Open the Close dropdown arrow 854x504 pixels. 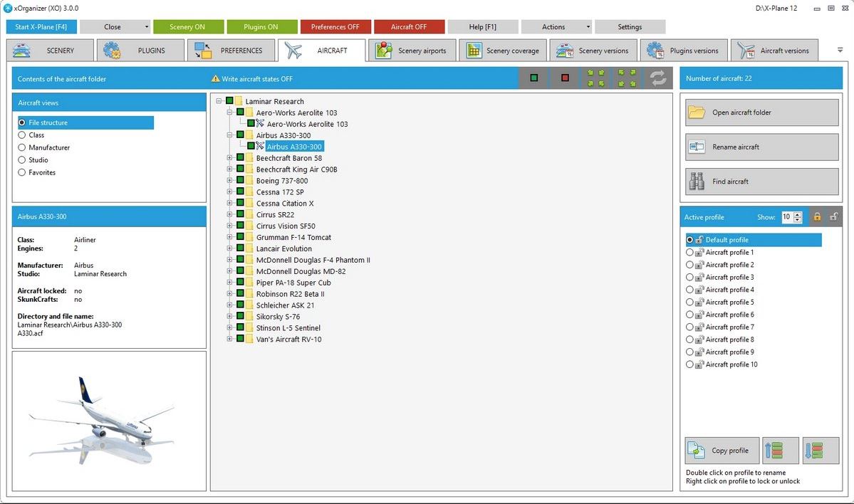147,26
